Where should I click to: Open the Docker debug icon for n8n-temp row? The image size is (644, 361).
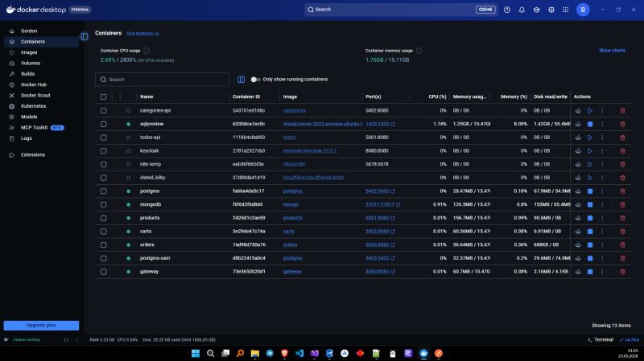coord(578,164)
